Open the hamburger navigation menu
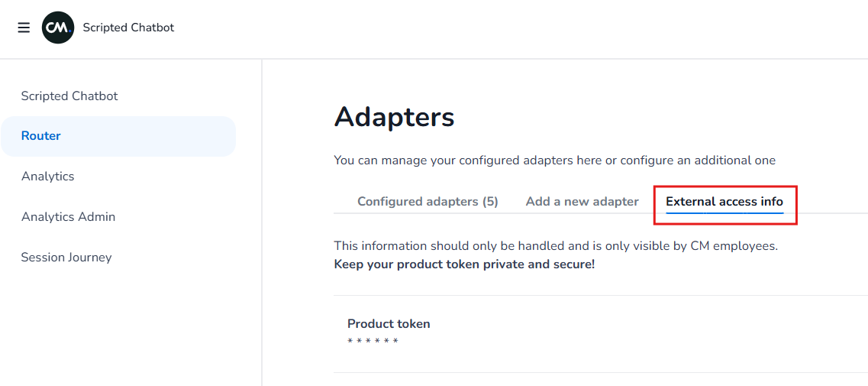 24,28
